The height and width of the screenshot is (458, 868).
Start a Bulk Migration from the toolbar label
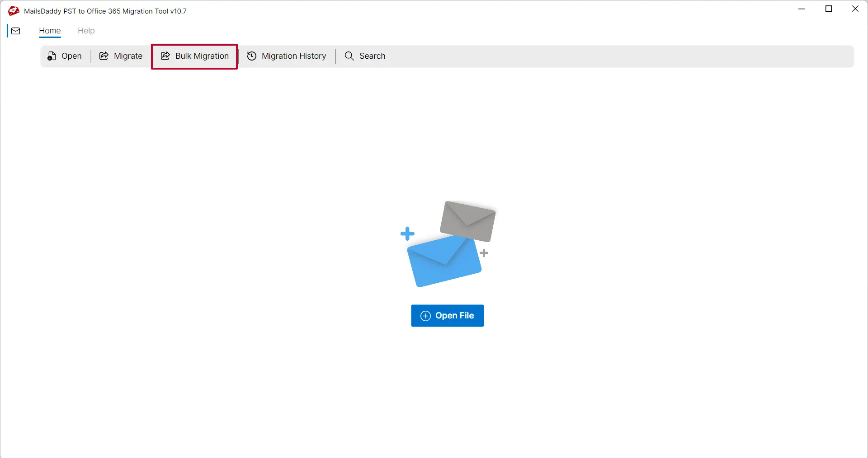[202, 56]
